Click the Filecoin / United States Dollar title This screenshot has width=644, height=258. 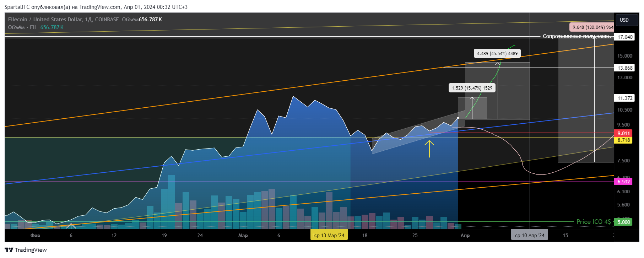coord(45,20)
